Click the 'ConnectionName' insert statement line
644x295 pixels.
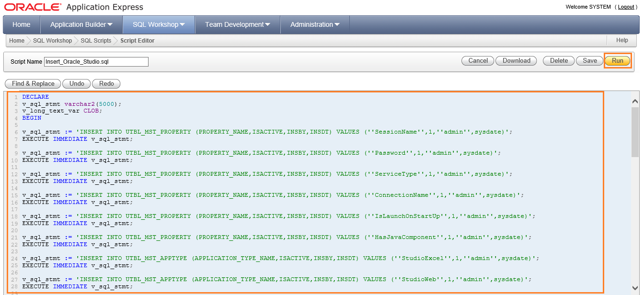click(273, 195)
